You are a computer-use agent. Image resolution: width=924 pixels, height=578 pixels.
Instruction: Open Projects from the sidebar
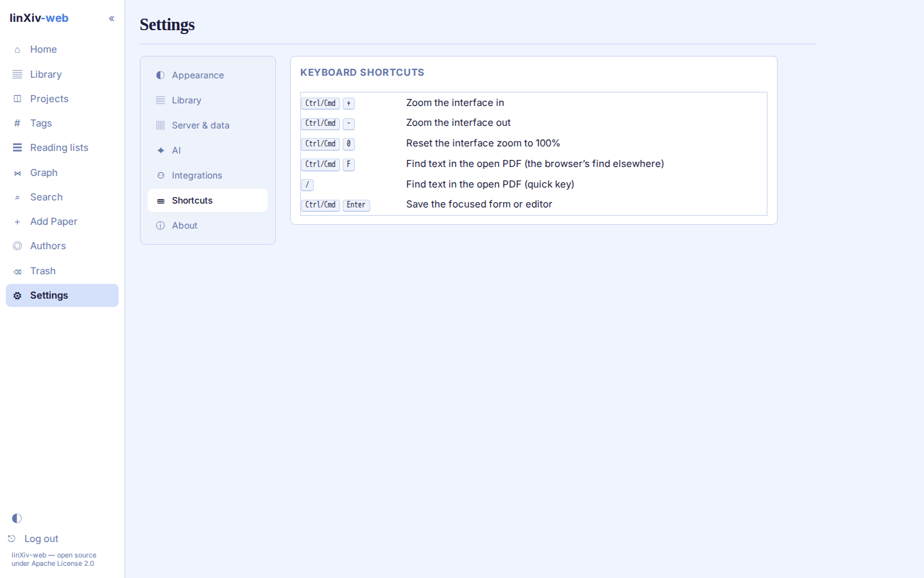(x=62, y=99)
